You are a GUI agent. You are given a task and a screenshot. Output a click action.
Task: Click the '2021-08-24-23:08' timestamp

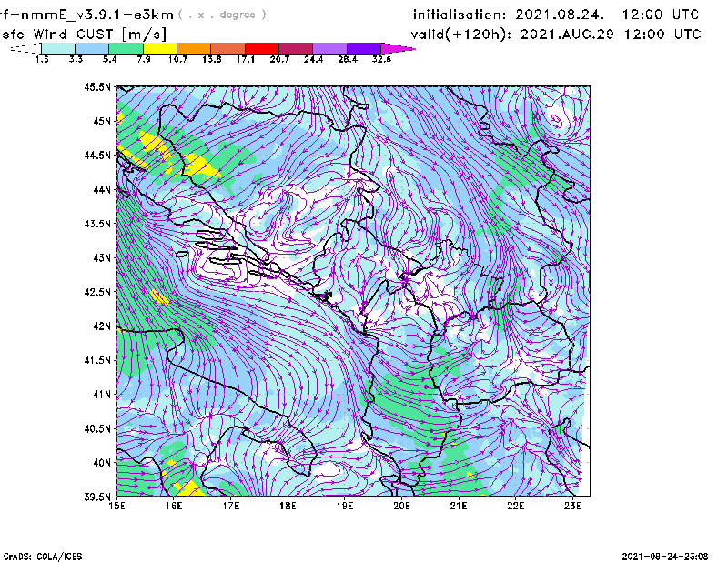click(x=665, y=556)
